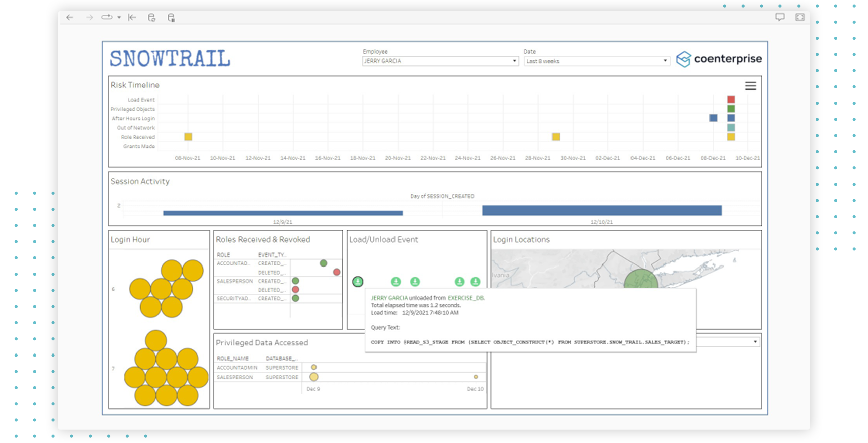Click the redo forward arrow in toolbar
This screenshot has height=443, width=868.
coord(89,17)
